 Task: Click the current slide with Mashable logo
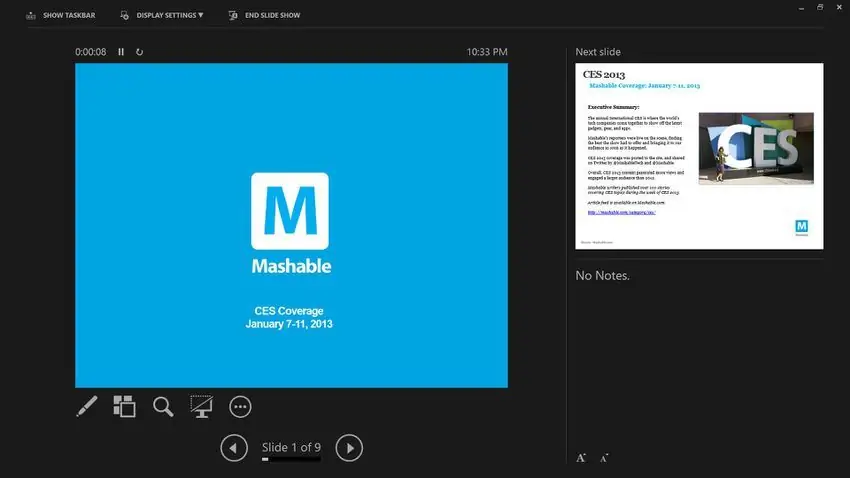(x=291, y=225)
